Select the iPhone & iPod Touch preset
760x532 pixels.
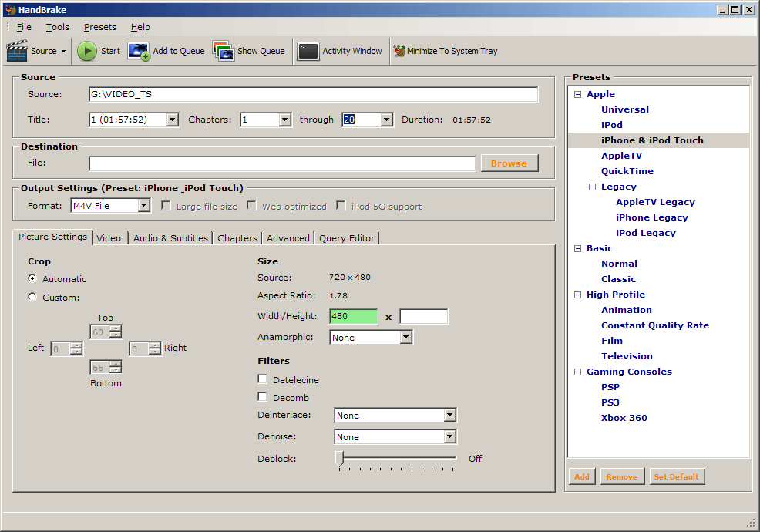(652, 140)
